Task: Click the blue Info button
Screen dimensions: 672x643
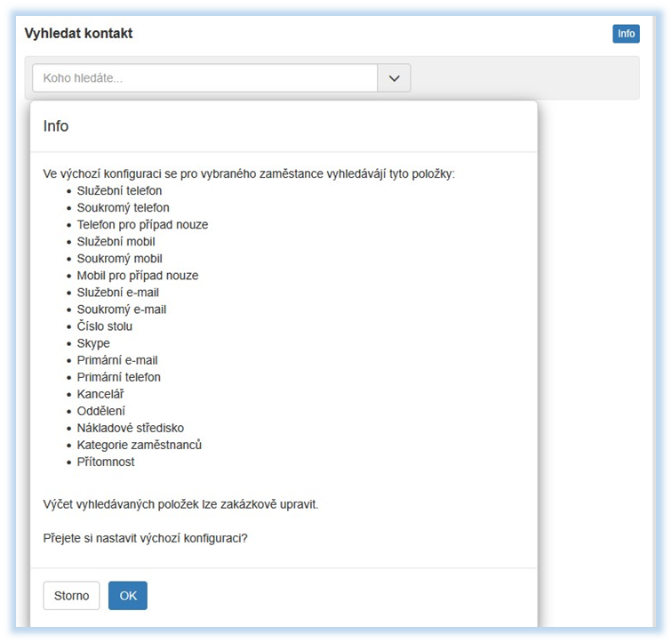Action: point(626,34)
